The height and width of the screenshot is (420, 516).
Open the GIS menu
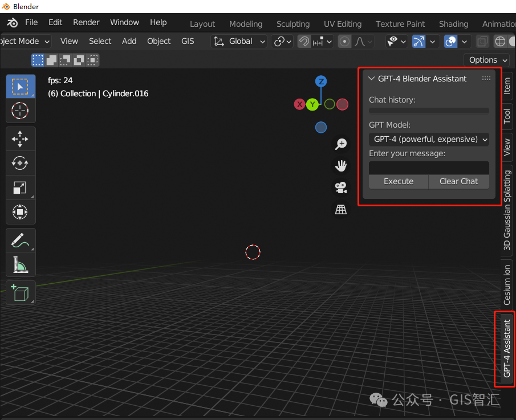pyautogui.click(x=188, y=41)
